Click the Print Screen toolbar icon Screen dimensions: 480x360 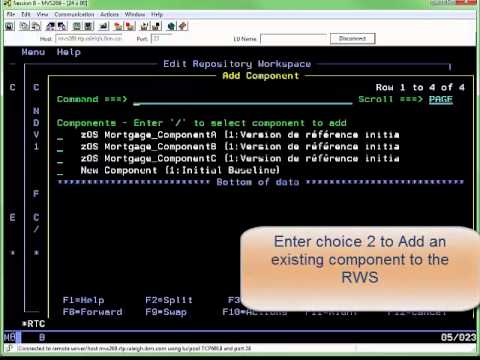click(10, 26)
